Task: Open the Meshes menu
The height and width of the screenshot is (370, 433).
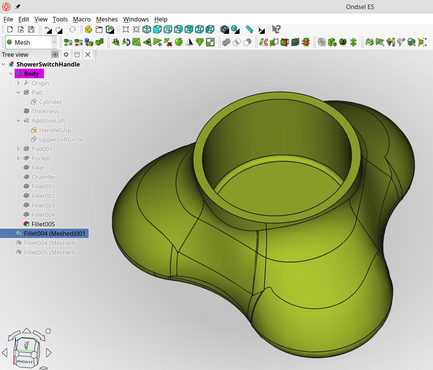Action: 107,19
